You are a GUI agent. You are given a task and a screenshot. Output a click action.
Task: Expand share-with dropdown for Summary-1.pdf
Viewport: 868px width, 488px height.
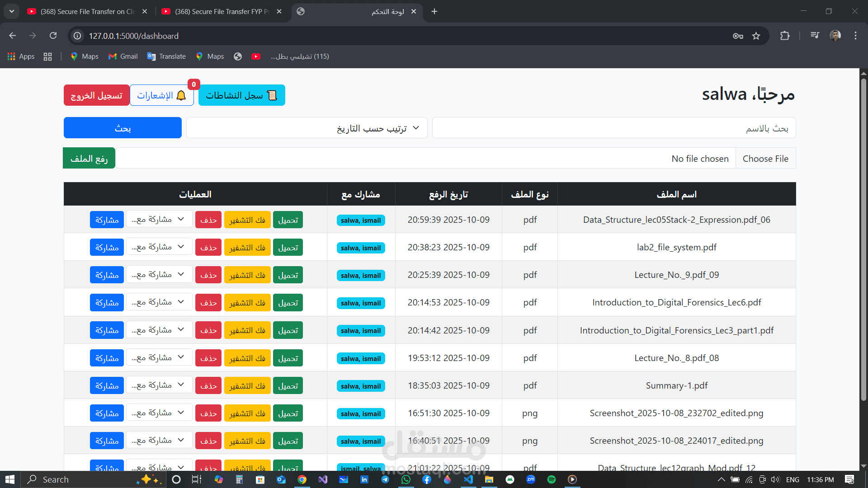pos(159,385)
